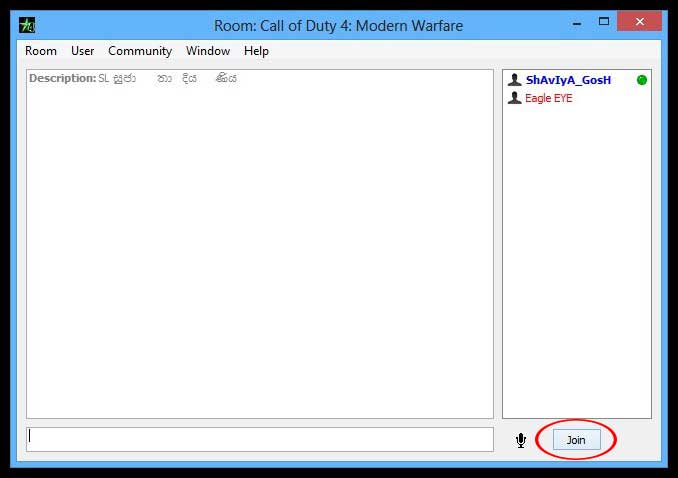Viewport: 678px width, 478px height.
Task: Click the Join button
Action: [576, 440]
